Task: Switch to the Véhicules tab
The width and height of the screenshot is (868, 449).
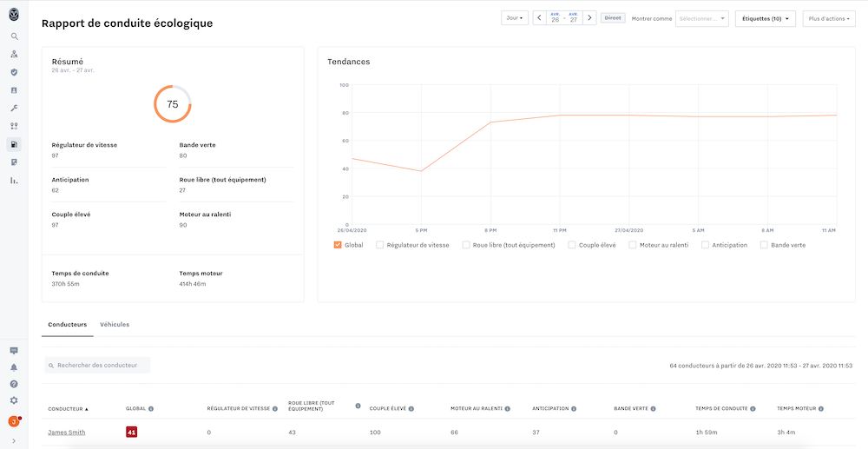Action: click(115, 325)
